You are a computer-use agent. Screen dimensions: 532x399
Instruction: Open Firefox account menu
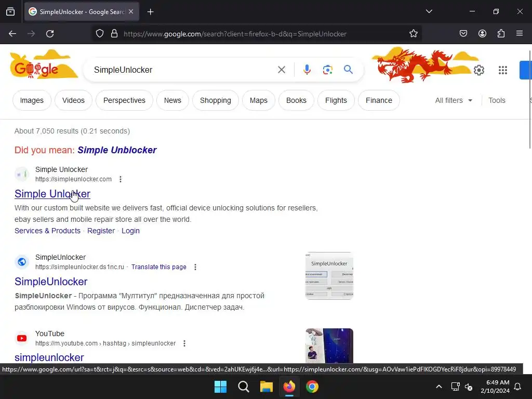pyautogui.click(x=482, y=34)
